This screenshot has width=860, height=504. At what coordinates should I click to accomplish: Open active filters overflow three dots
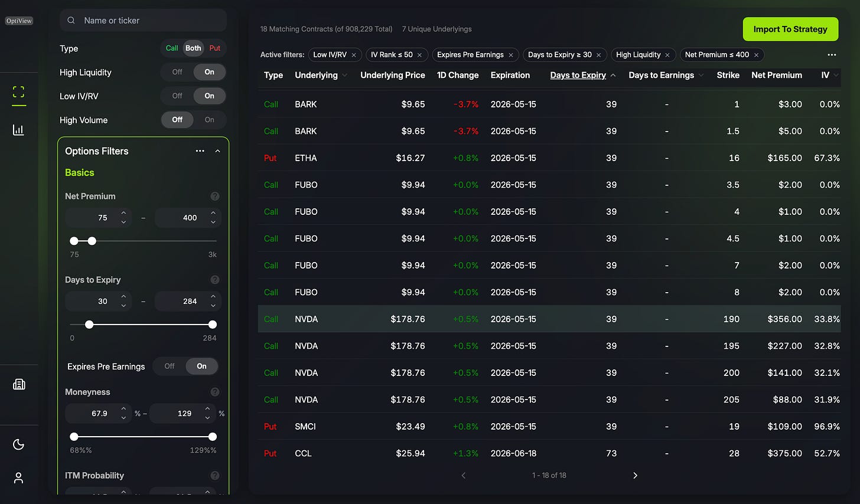832,55
